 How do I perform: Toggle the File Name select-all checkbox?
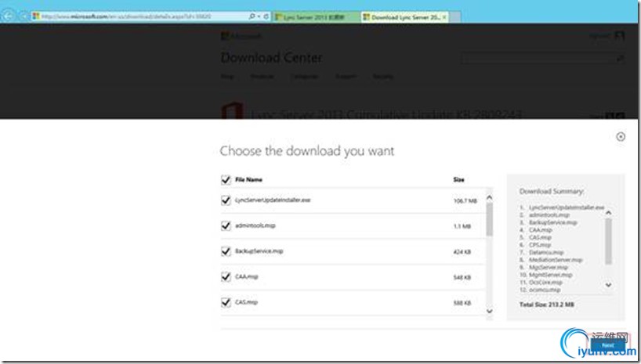pos(226,180)
